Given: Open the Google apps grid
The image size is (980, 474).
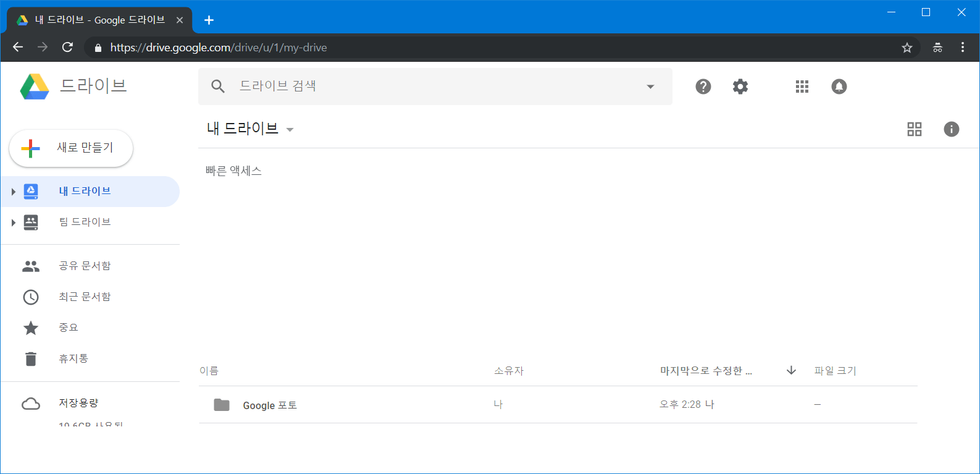Looking at the screenshot, I should 802,87.
